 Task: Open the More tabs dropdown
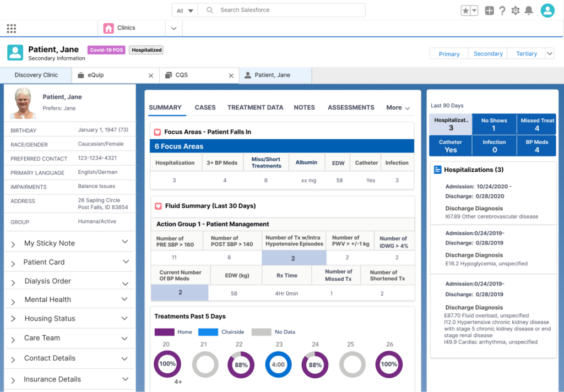point(398,108)
